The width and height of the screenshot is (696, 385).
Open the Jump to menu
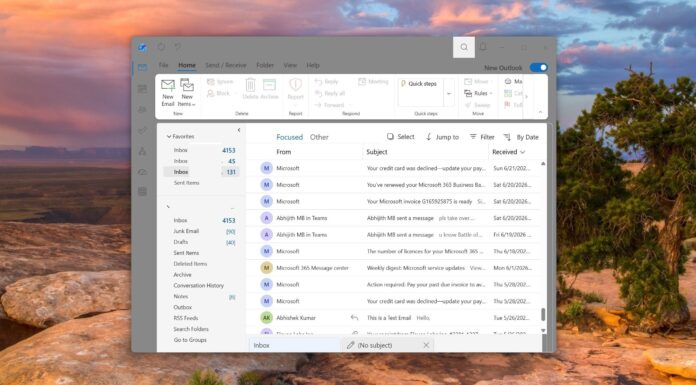442,137
